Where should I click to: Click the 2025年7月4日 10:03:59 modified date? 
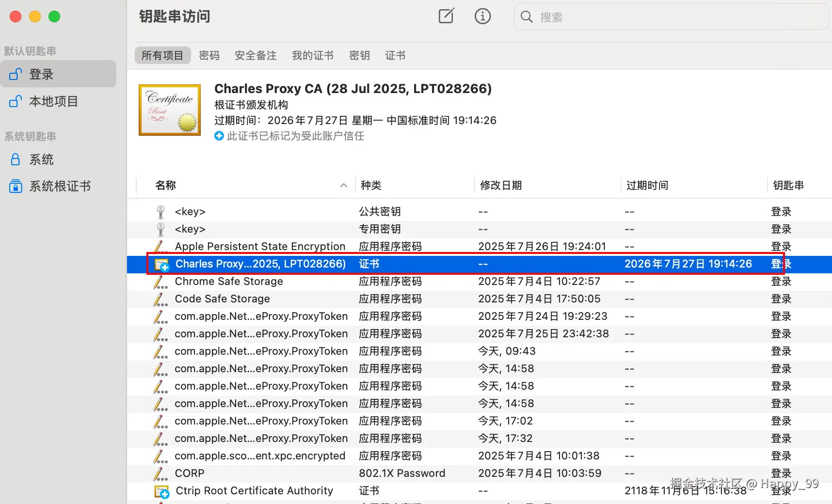click(540, 473)
